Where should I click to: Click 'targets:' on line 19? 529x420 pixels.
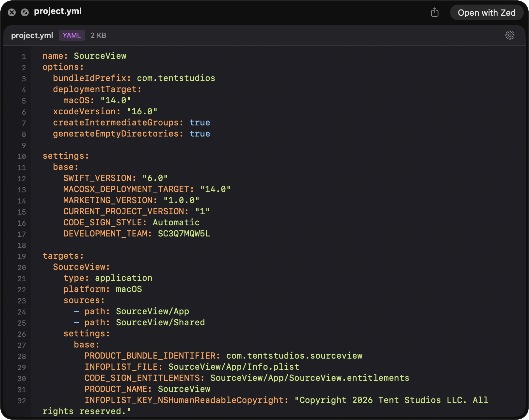63,256
